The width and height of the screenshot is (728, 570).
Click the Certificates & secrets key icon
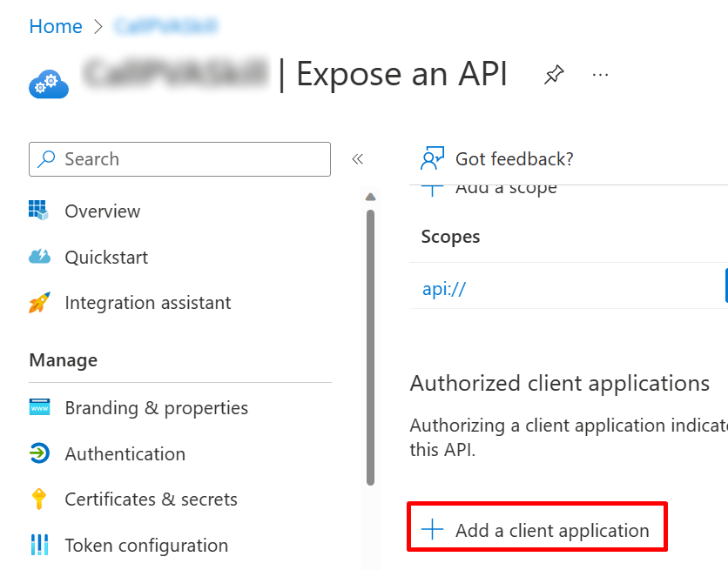(x=41, y=499)
